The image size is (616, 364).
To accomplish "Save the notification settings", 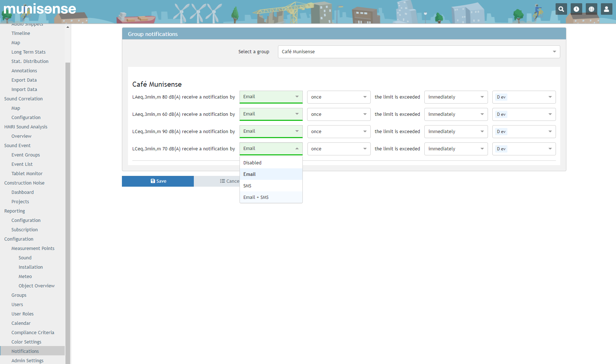I will (158, 181).
